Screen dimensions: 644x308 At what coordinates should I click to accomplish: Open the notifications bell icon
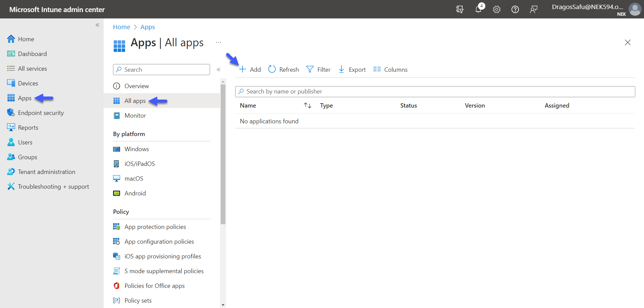[x=479, y=9]
